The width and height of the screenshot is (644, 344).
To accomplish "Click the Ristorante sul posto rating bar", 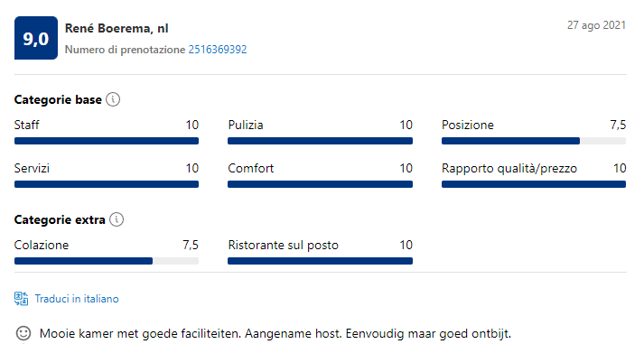I will pos(320,261).
